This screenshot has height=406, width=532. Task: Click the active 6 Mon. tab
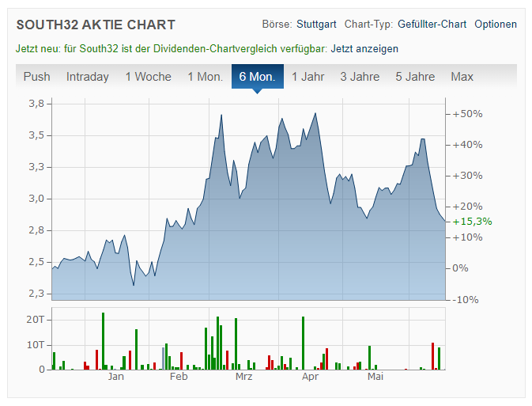258,77
